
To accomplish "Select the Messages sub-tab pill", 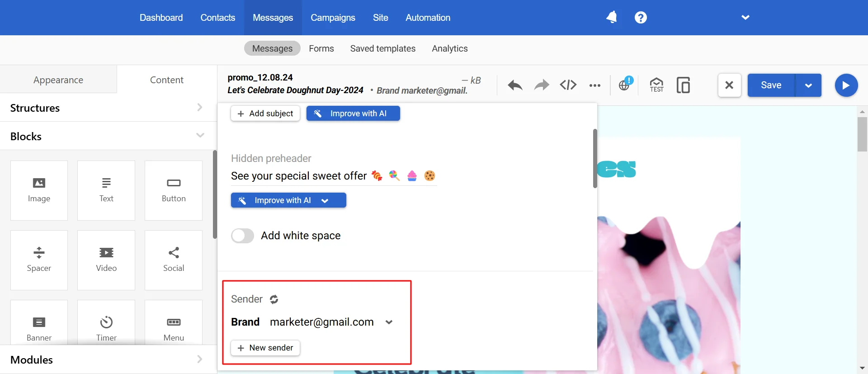I will pyautogui.click(x=272, y=48).
